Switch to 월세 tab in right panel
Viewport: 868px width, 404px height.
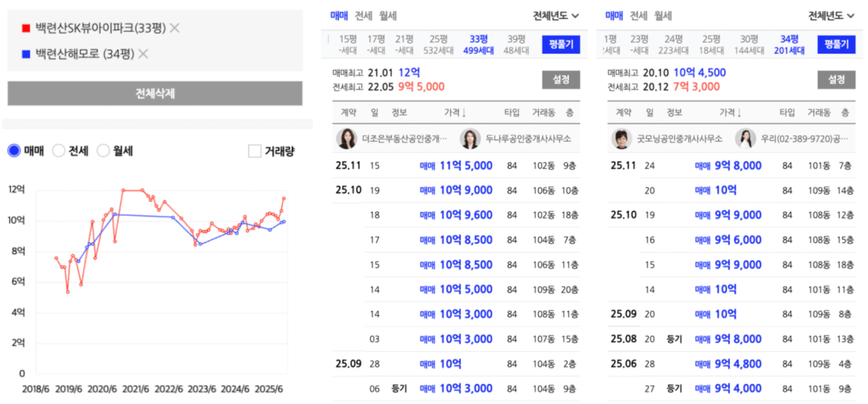663,16
